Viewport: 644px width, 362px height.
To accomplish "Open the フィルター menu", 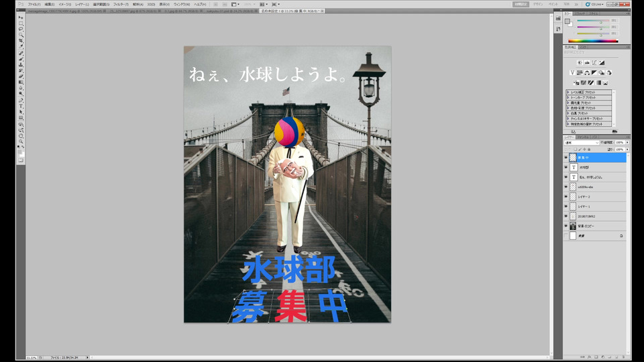I will point(121,5).
